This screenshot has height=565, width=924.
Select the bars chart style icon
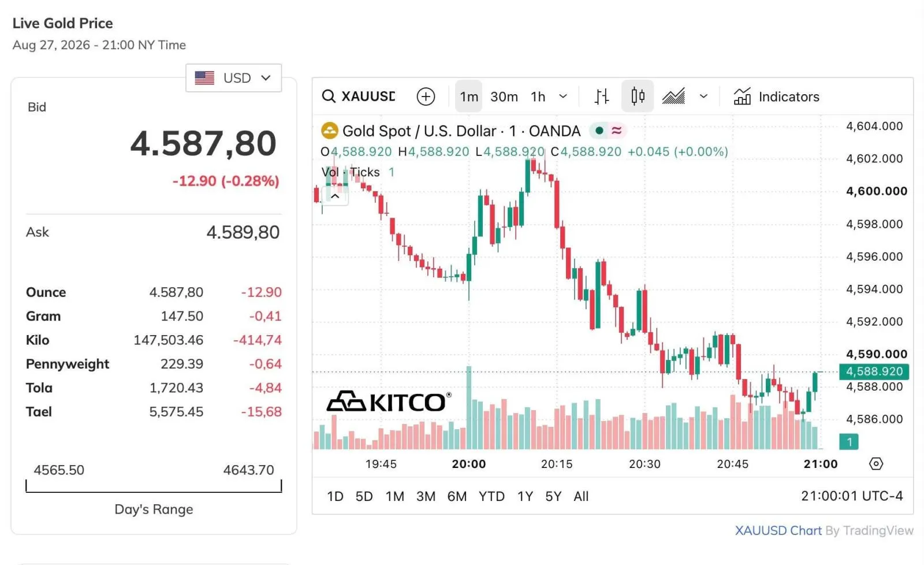point(601,96)
